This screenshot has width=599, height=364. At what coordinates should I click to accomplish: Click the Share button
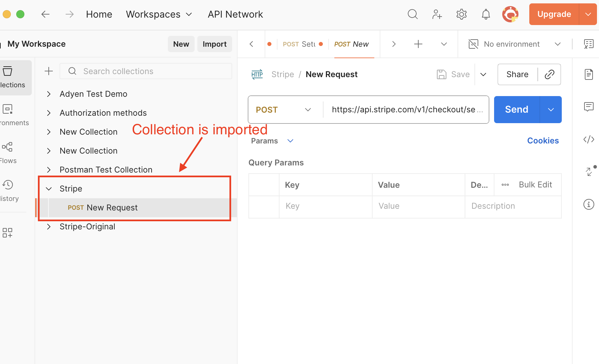[x=517, y=74]
